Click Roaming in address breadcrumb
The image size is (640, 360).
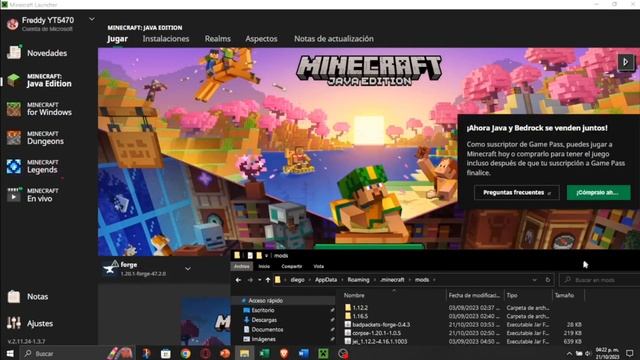pyautogui.click(x=358, y=280)
